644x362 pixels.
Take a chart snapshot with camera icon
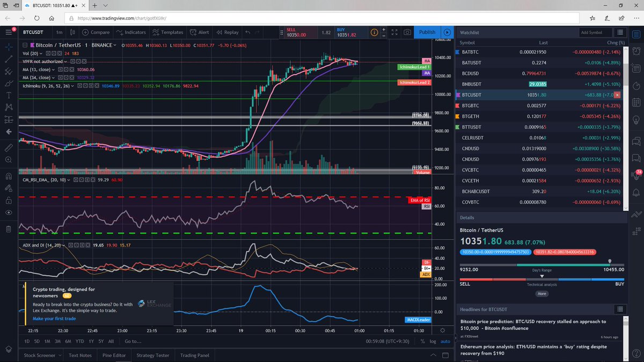[x=408, y=32]
